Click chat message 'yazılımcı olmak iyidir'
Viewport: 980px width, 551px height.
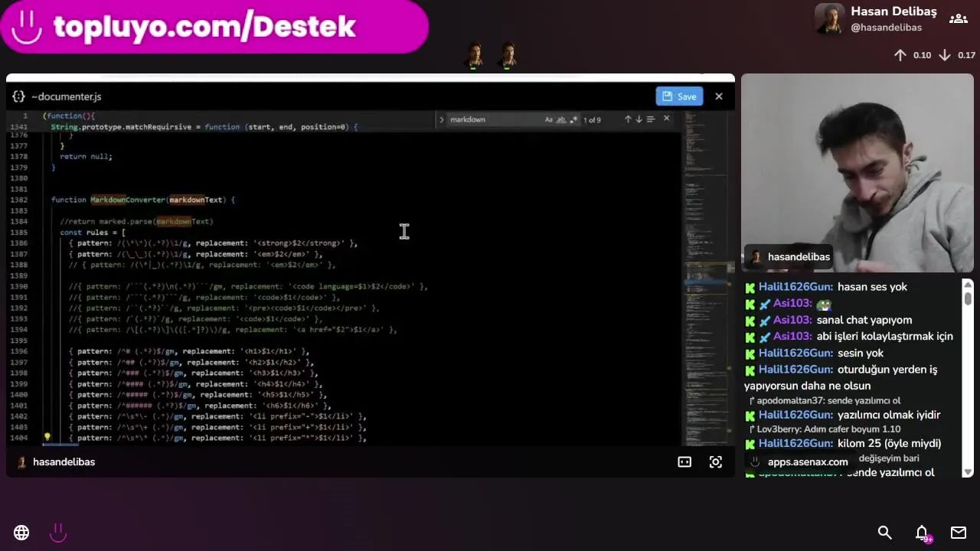click(889, 416)
